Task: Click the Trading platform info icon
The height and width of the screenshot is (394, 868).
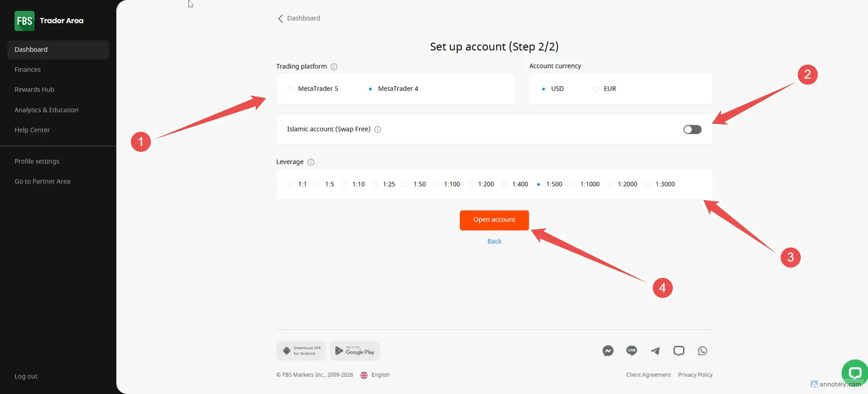Action: [334, 67]
